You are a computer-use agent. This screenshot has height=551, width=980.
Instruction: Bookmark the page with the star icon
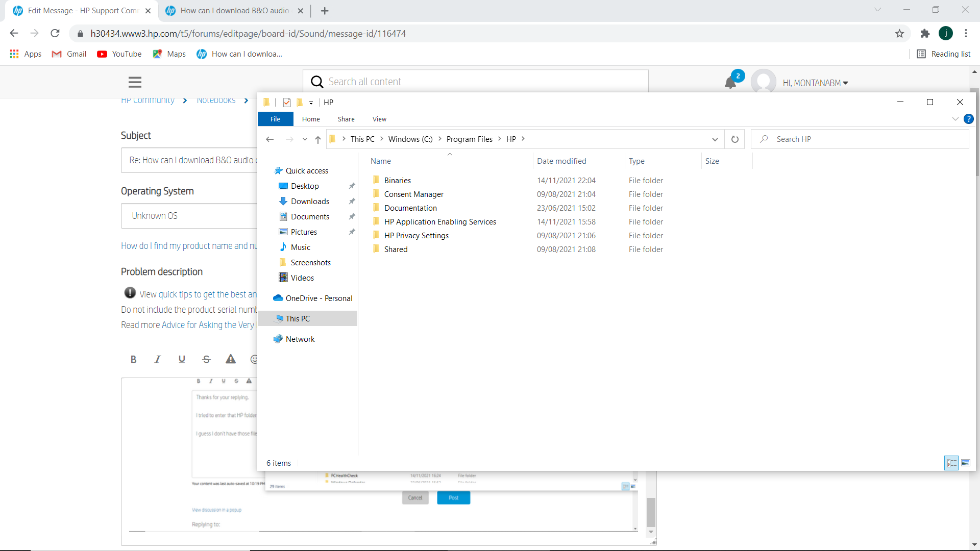click(899, 33)
